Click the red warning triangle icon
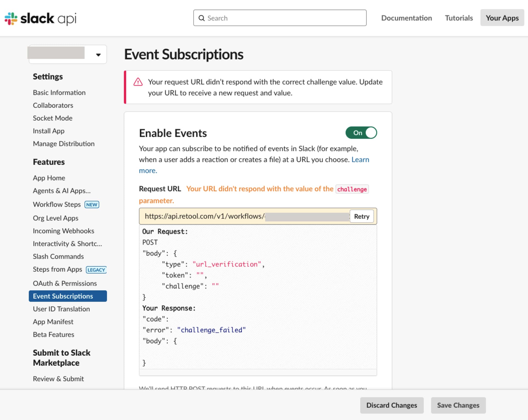The image size is (528, 420). [138, 82]
